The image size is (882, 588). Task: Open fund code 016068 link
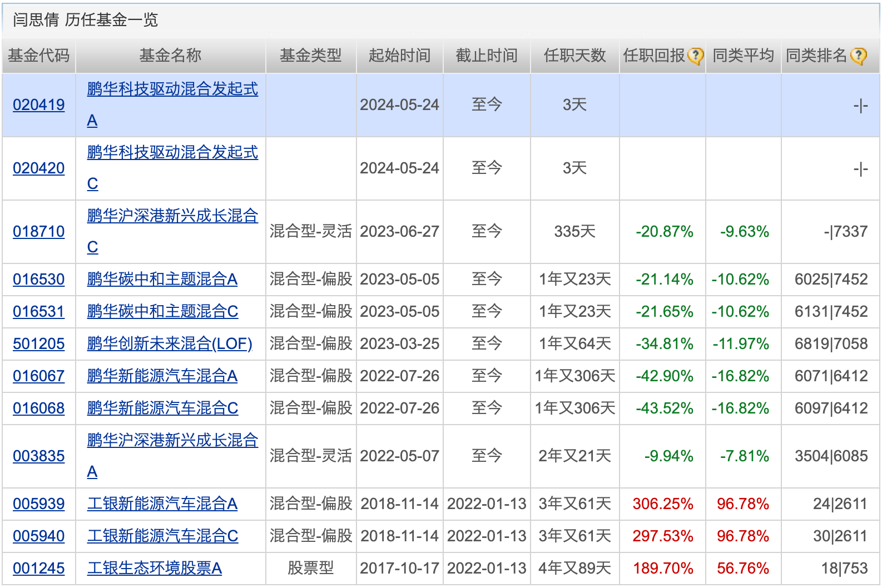(39, 408)
